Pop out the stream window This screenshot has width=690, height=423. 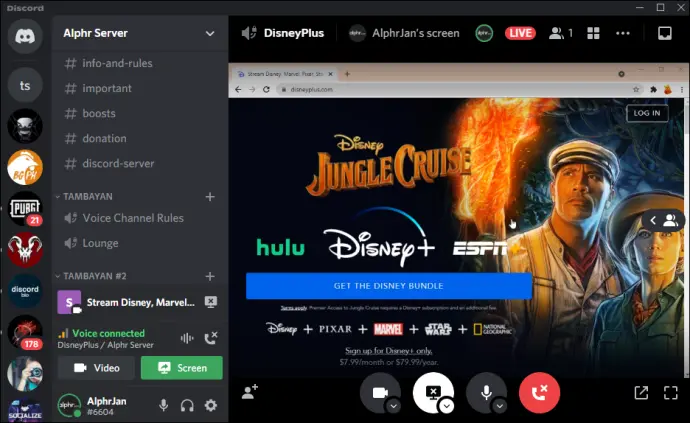641,393
